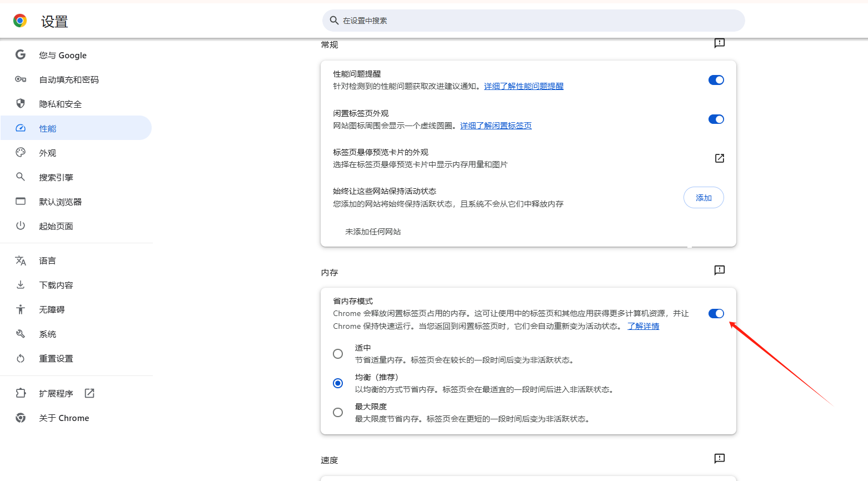Open 语言 settings
The width and height of the screenshot is (868, 481).
[x=76, y=260]
